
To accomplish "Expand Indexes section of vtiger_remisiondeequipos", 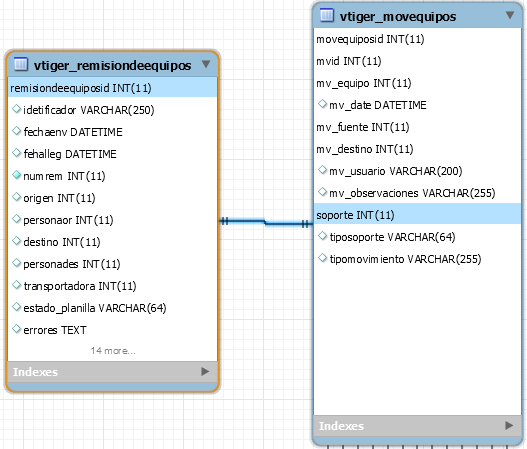I will point(205,371).
